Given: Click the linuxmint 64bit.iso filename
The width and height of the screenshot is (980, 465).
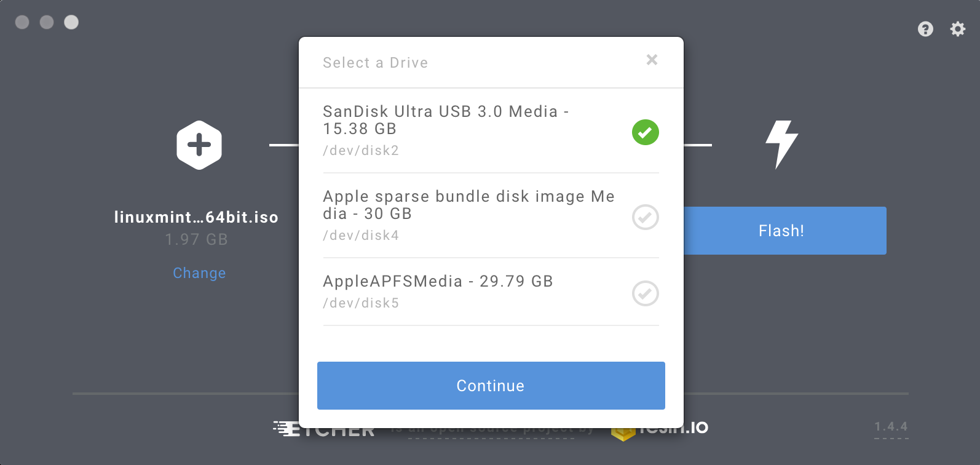Looking at the screenshot, I should tap(196, 217).
